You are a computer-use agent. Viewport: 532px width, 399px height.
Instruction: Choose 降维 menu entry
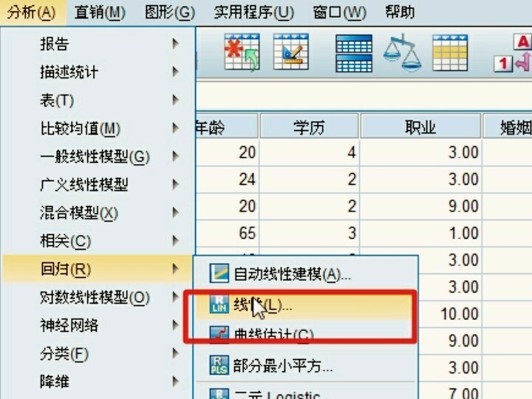click(x=98, y=382)
